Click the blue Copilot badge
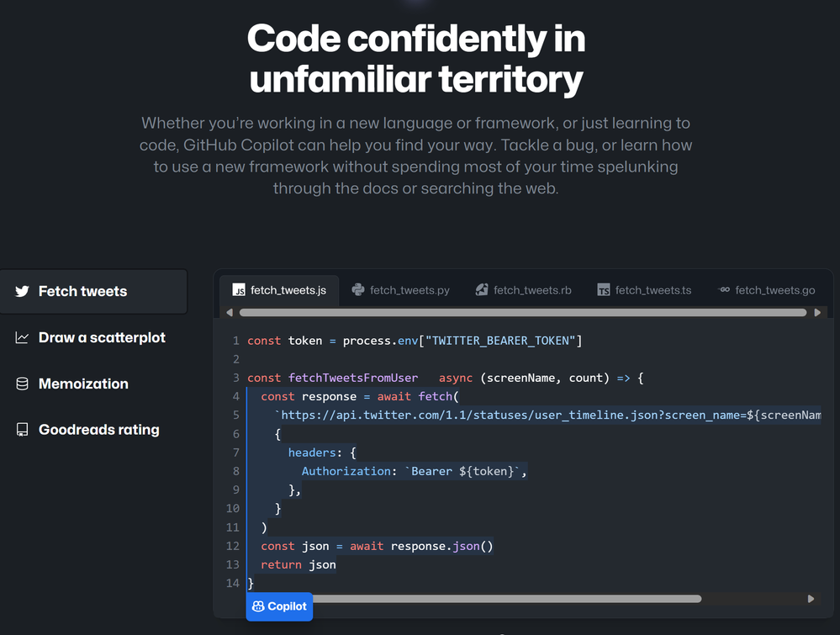 point(279,606)
